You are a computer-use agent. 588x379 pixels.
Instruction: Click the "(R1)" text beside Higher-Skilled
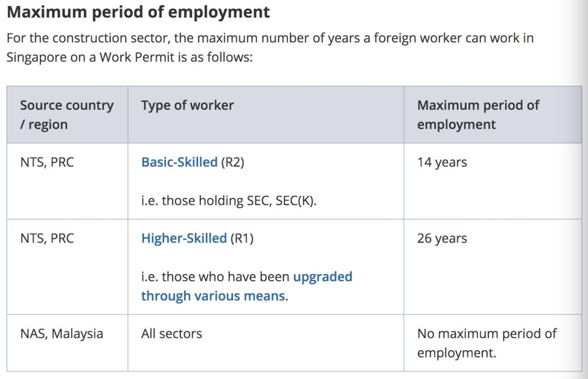(x=242, y=238)
